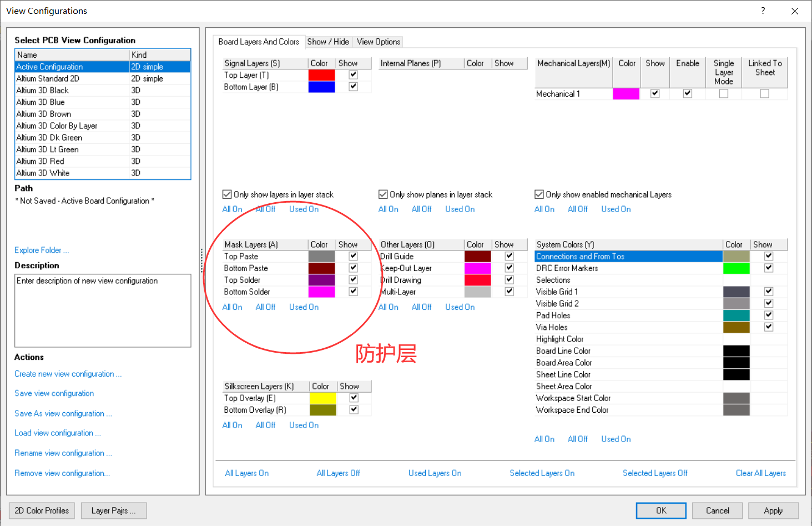Toggle Top Overlay (E) show checkbox
Screen dimensions: 812x526
pyautogui.click(x=354, y=398)
